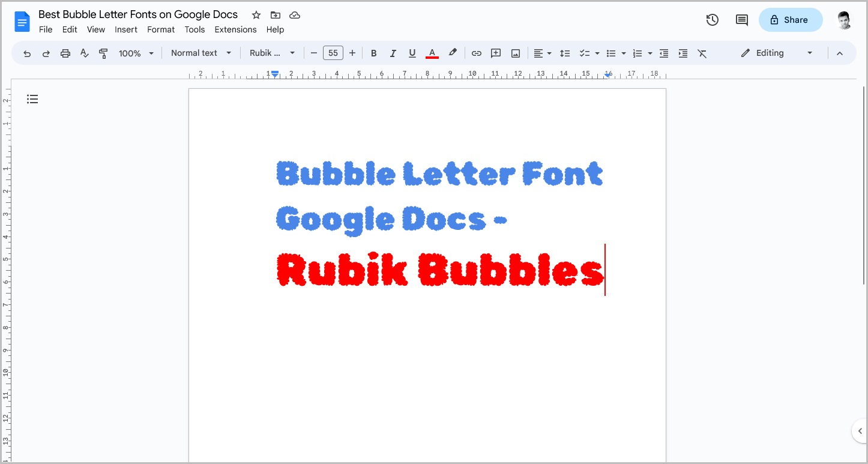Increase font size with plus button

(352, 53)
